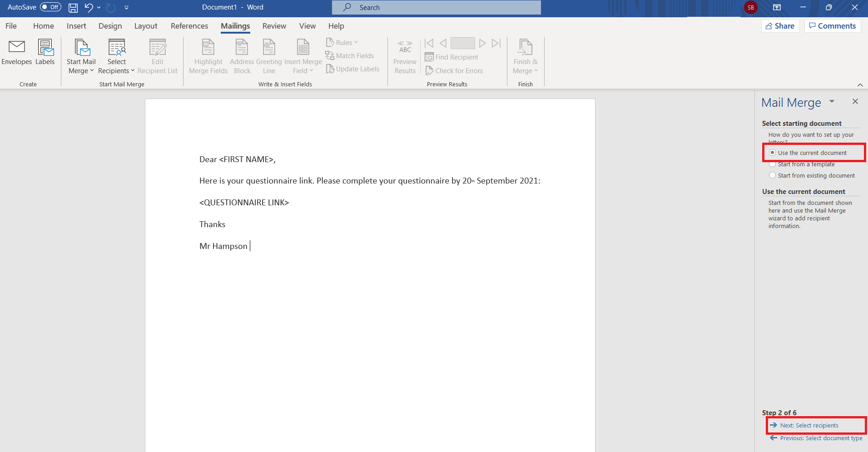Open the Ribbon Display Options icon
The width and height of the screenshot is (868, 452).
pos(777,8)
